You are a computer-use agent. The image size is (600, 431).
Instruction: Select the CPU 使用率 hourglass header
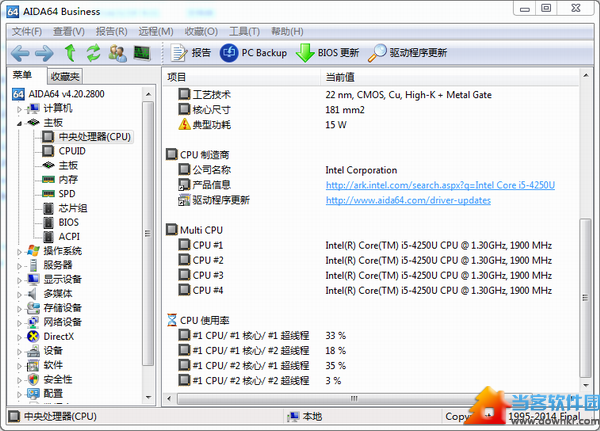198,320
